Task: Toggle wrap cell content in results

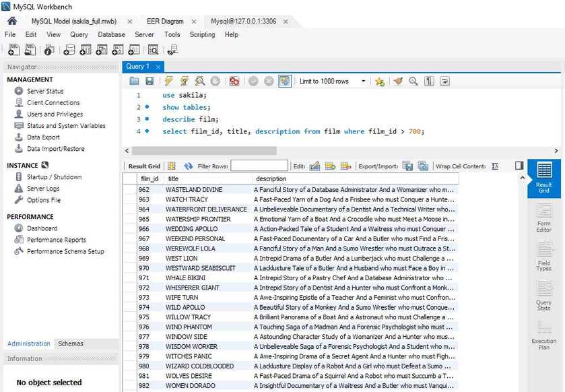Action: [x=495, y=166]
